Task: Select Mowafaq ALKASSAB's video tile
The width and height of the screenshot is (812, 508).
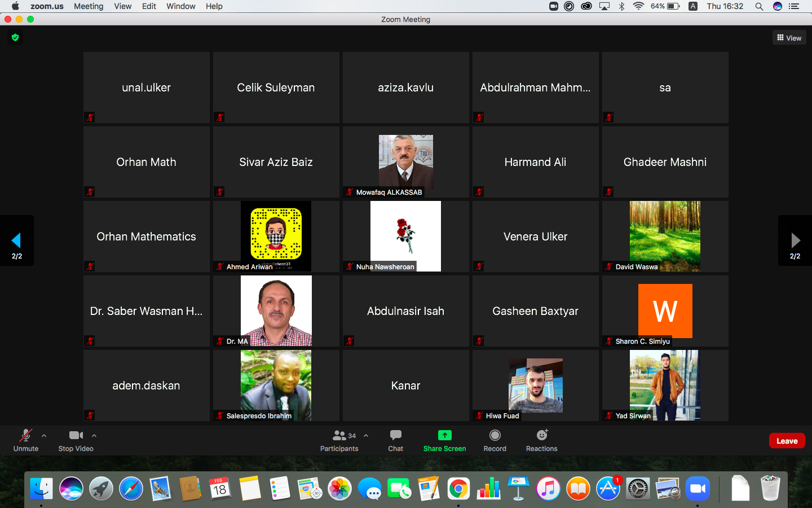Action: coord(405,162)
